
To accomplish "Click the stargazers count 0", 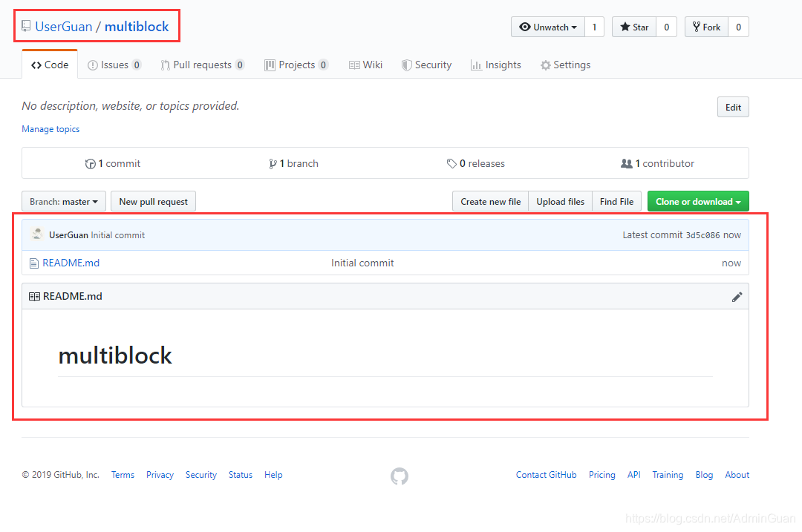I will tap(666, 27).
